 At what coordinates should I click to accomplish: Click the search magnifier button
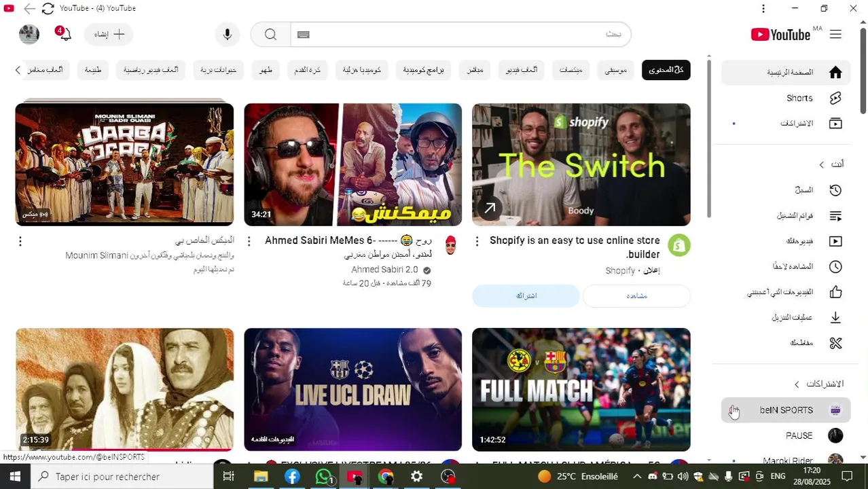pos(270,35)
